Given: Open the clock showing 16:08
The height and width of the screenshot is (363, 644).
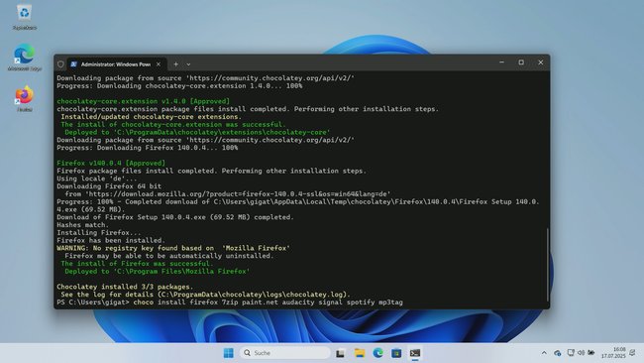Looking at the screenshot, I should 613,353.
